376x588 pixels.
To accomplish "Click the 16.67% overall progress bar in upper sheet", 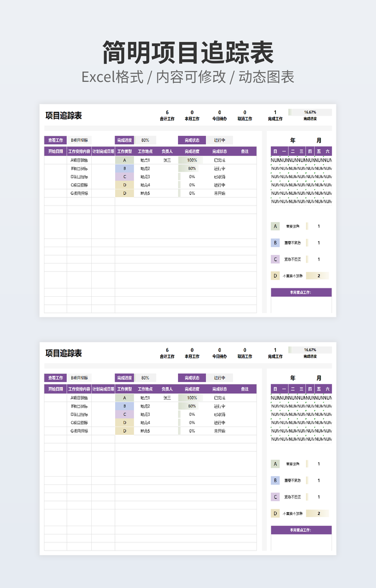I will coord(310,112).
